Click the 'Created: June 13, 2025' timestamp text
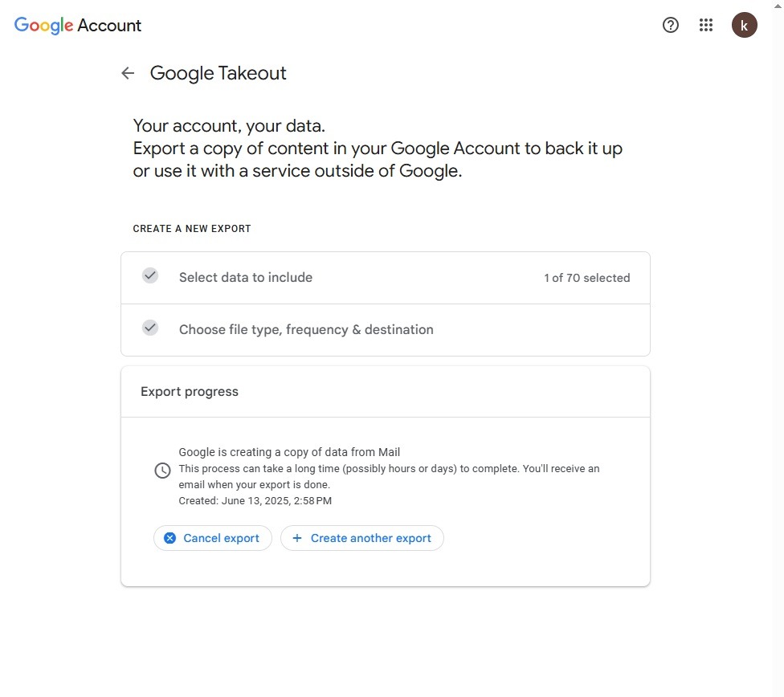This screenshot has height=697, width=784. pos(255,500)
